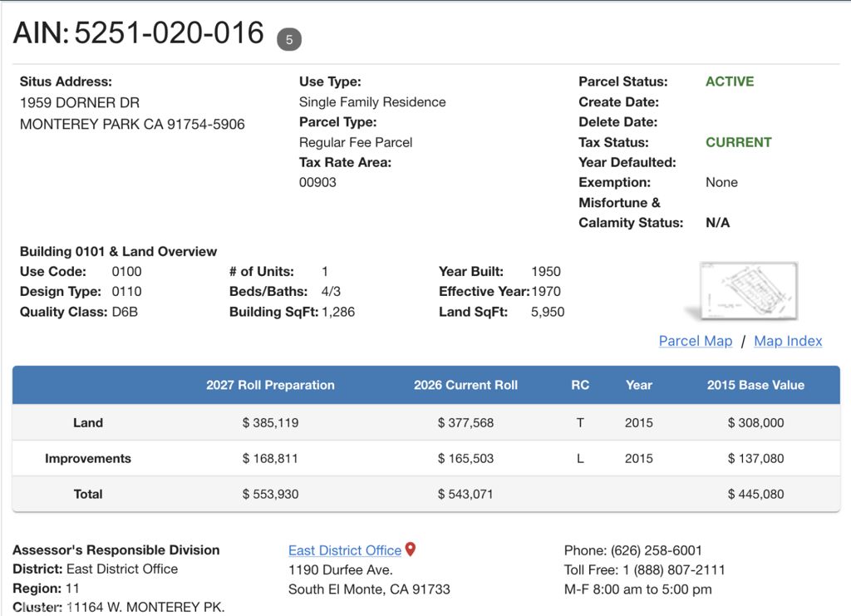The width and height of the screenshot is (851, 616).
Task: Open the Parcel Map link
Action: 696,341
